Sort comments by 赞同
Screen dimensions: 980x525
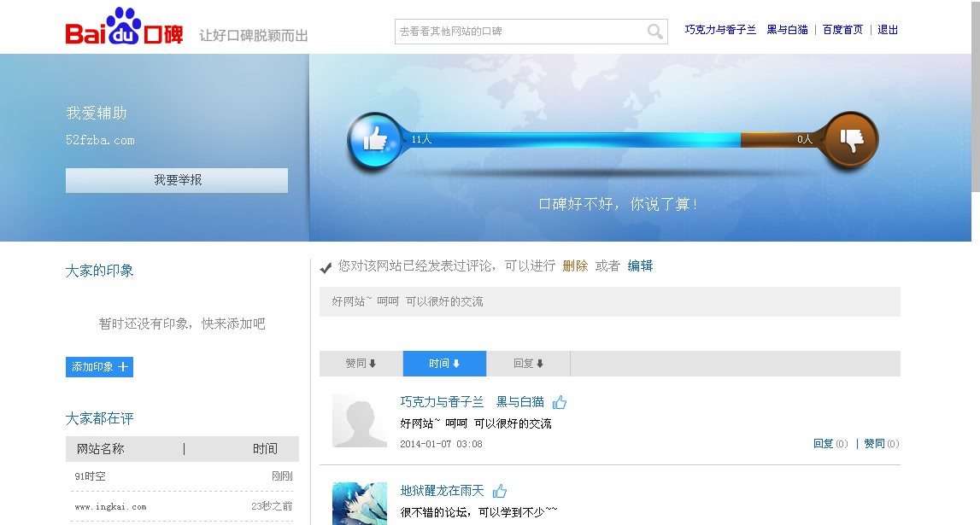pyautogui.click(x=361, y=364)
